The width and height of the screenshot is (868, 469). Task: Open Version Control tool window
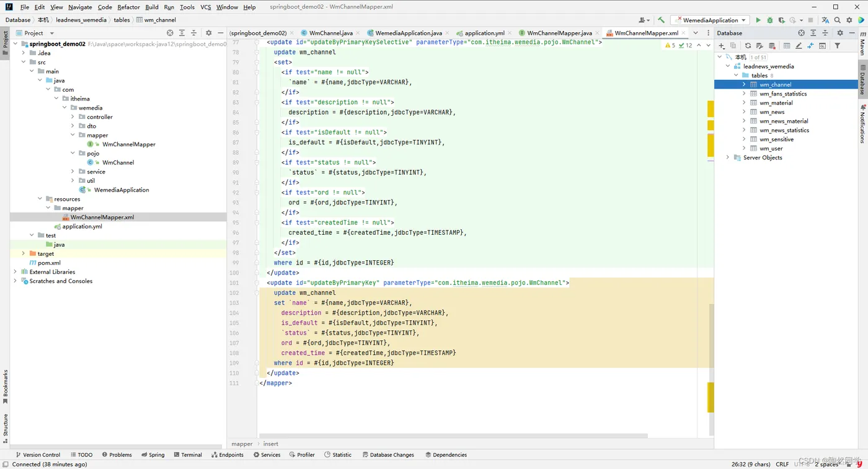point(38,455)
